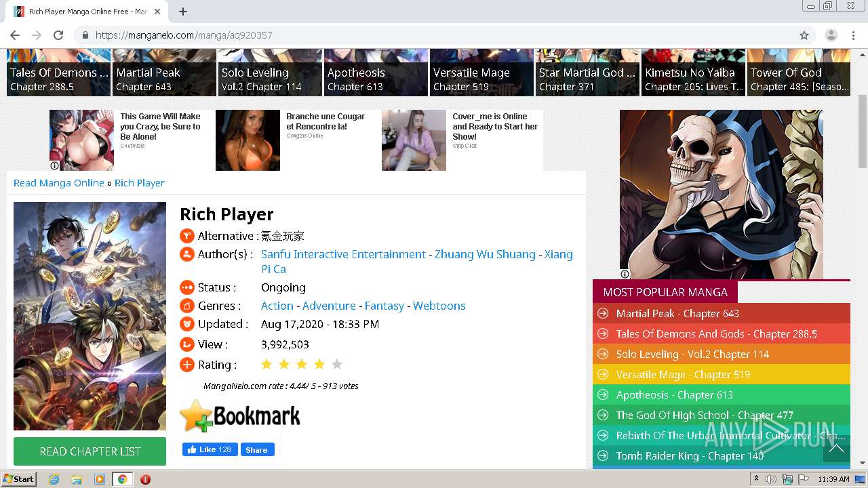
Task: Open the Chrome three-dot menu
Action: (853, 35)
